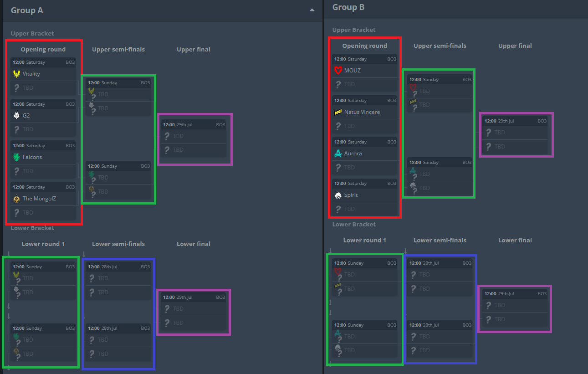The image size is (588, 374).
Task: Open the MOUZ team link
Action: coord(353,71)
